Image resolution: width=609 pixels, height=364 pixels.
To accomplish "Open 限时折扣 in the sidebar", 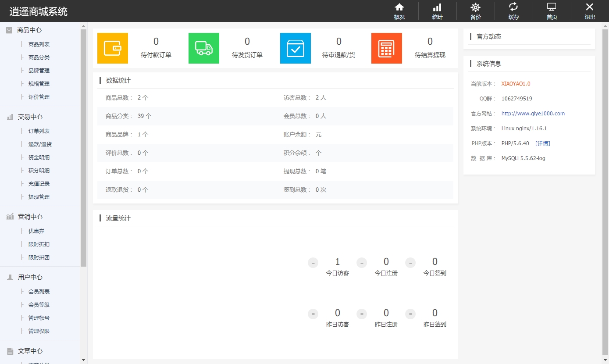I will [x=39, y=244].
